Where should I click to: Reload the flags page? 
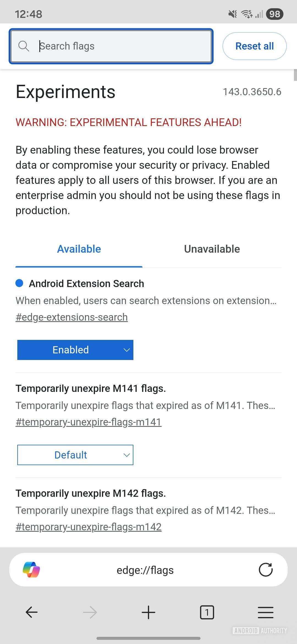tap(265, 570)
